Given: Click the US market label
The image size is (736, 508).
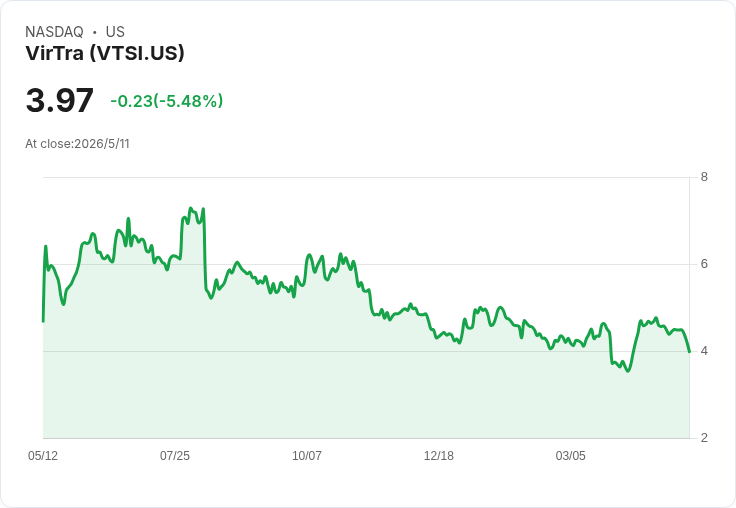Looking at the screenshot, I should [x=115, y=32].
